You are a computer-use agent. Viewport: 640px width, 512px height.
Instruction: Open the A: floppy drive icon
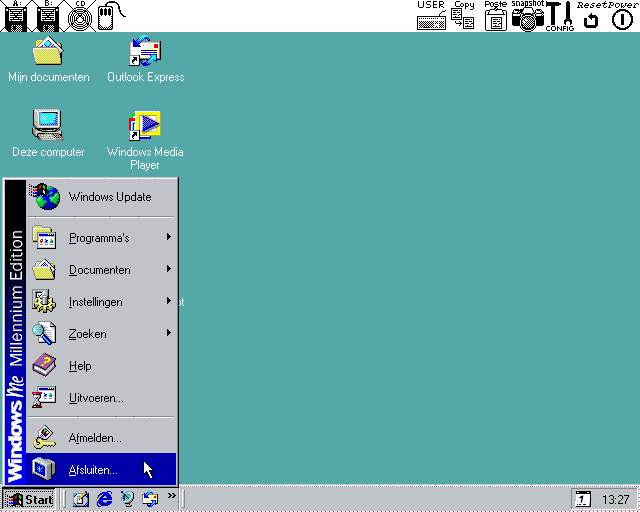tap(16, 16)
